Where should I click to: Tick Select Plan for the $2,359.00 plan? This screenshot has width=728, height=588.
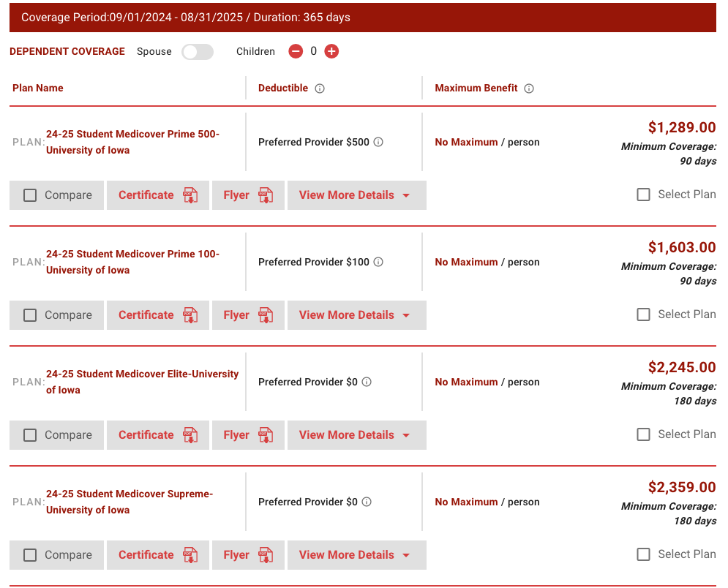pos(644,554)
